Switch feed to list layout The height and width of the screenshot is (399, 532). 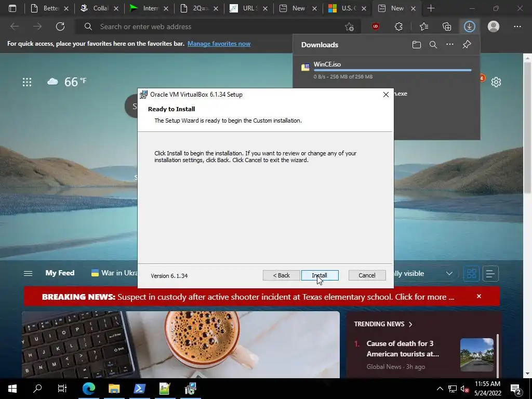coord(490,273)
